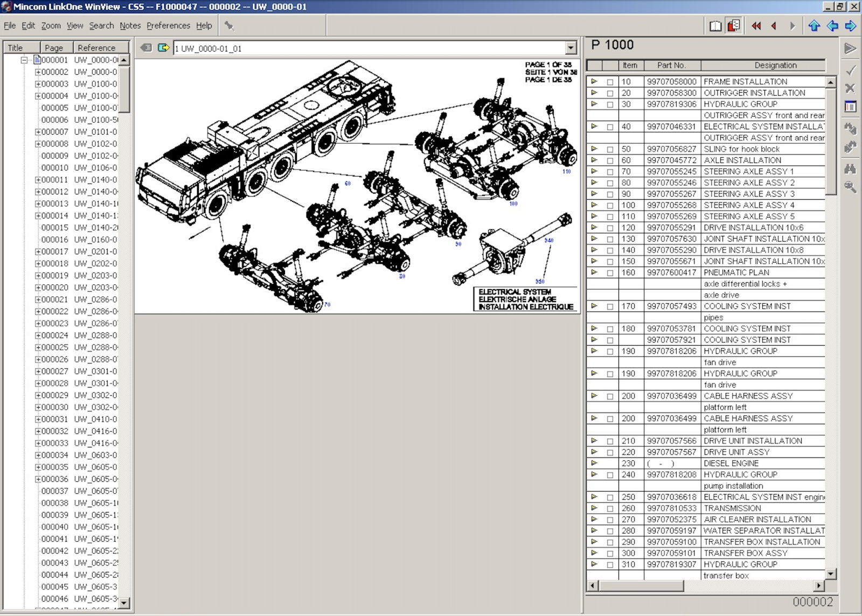Click the binoculars search icon
Image resolution: width=862 pixels, height=616 pixels.
tap(850, 169)
